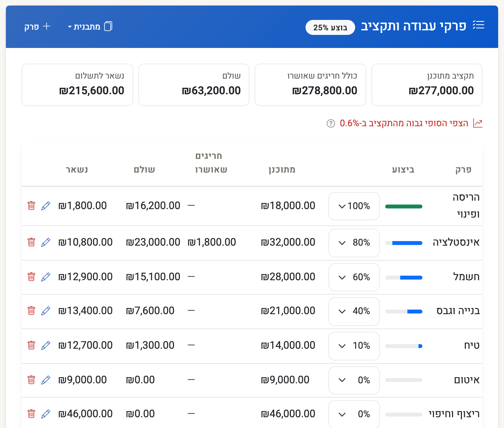Image resolution: width=504 pixels, height=428 pixels.
Task: Delete the טיח row
Action: coord(31,345)
